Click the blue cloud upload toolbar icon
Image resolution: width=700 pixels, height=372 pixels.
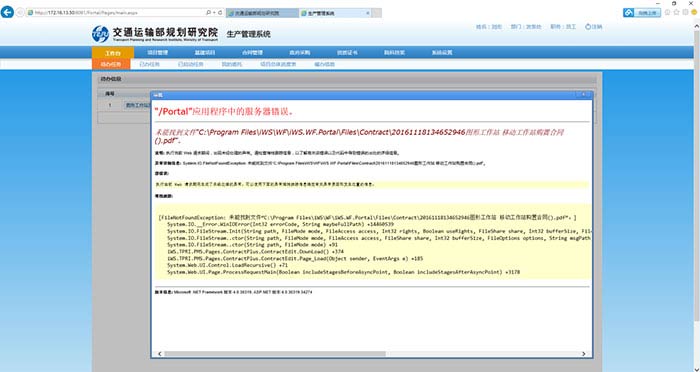629,13
